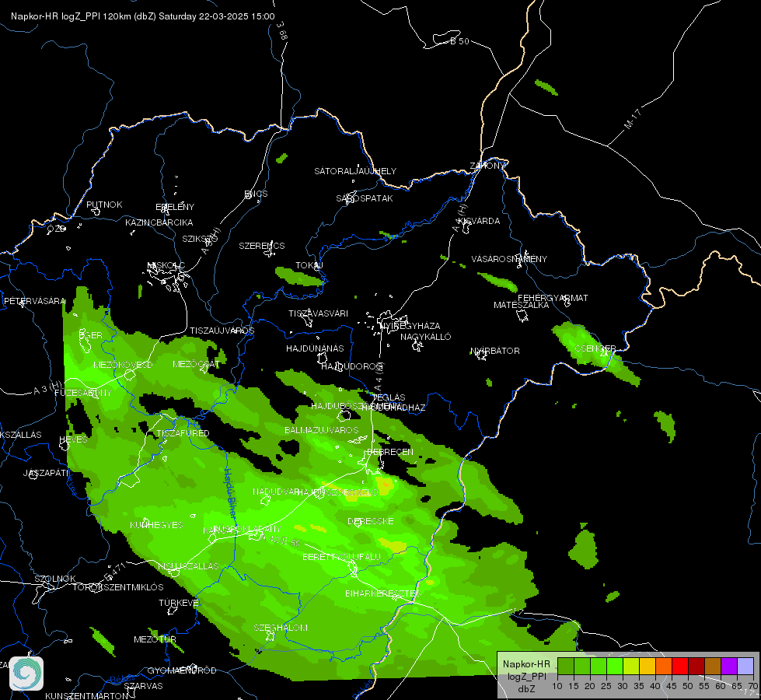Click the BIHARKERESZTES label
761x700 pixels.
click(x=382, y=593)
